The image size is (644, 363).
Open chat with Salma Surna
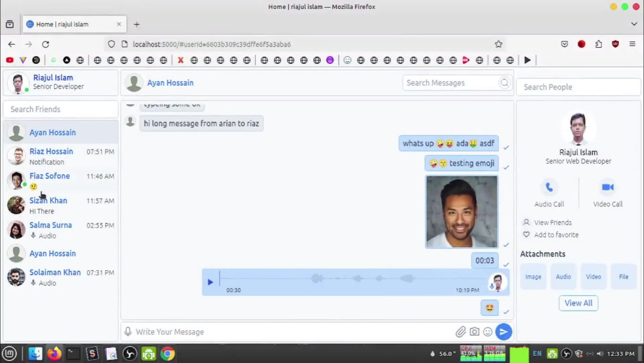pos(61,230)
